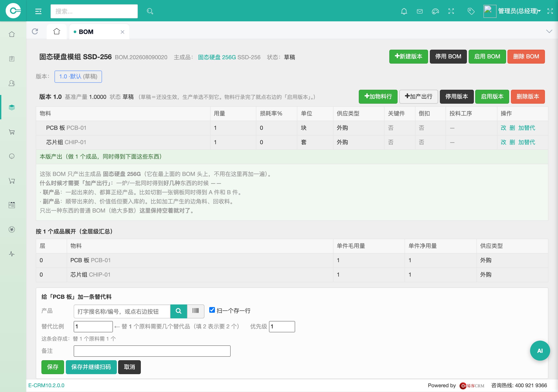Expand the tab list chevron
The height and width of the screenshot is (392, 558).
[x=549, y=31]
